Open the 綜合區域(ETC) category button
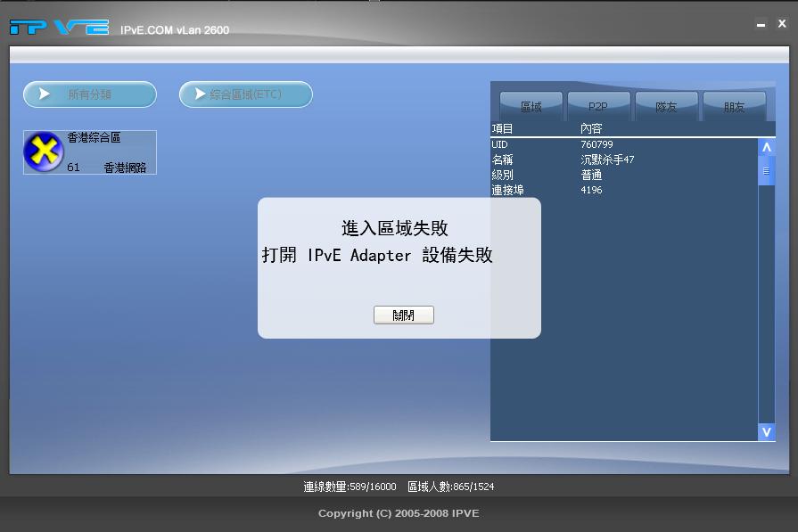 click(246, 94)
